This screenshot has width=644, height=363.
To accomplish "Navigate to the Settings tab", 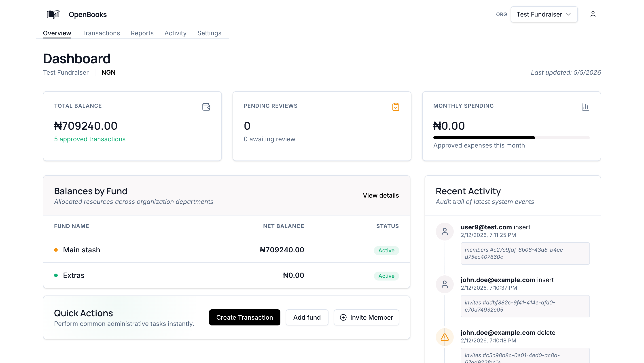I will pyautogui.click(x=209, y=33).
